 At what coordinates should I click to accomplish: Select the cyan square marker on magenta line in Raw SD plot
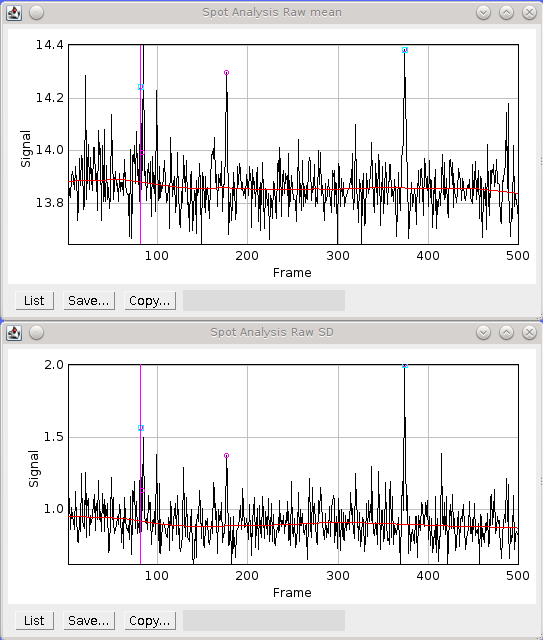click(x=141, y=428)
